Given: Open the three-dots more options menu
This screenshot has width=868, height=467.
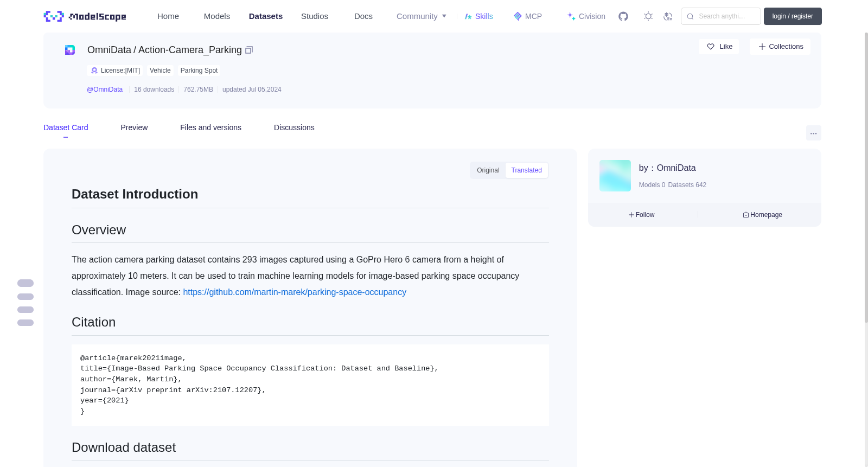Looking at the screenshot, I should [x=813, y=133].
